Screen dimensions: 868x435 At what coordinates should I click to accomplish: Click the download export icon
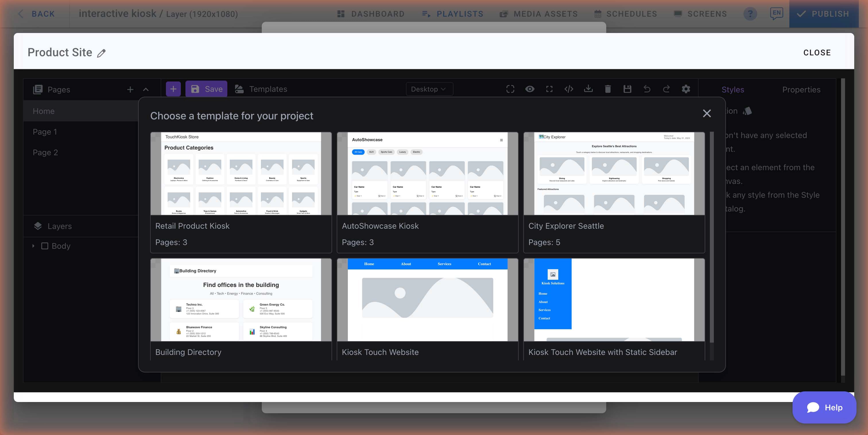pyautogui.click(x=588, y=89)
